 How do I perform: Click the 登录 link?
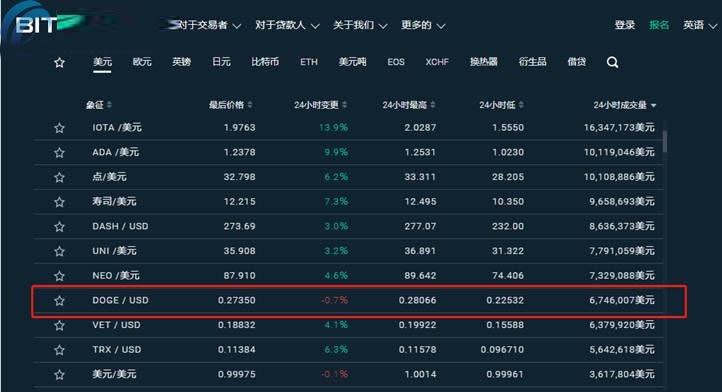tap(625, 25)
